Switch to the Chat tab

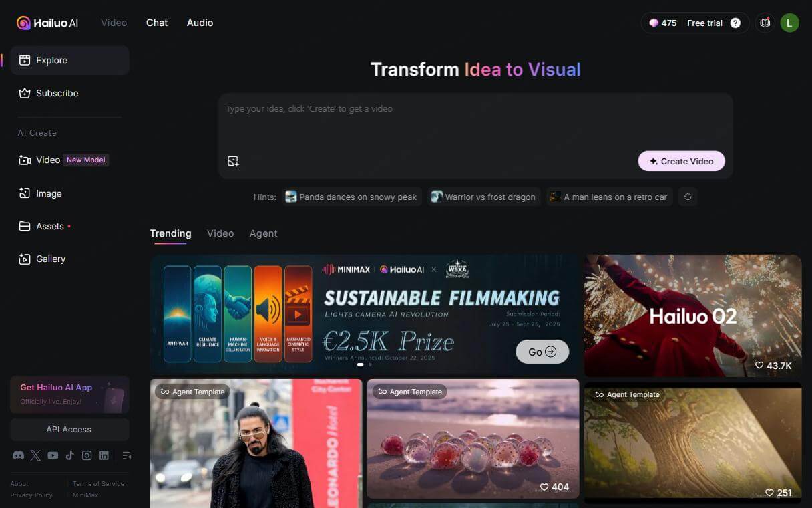point(156,22)
